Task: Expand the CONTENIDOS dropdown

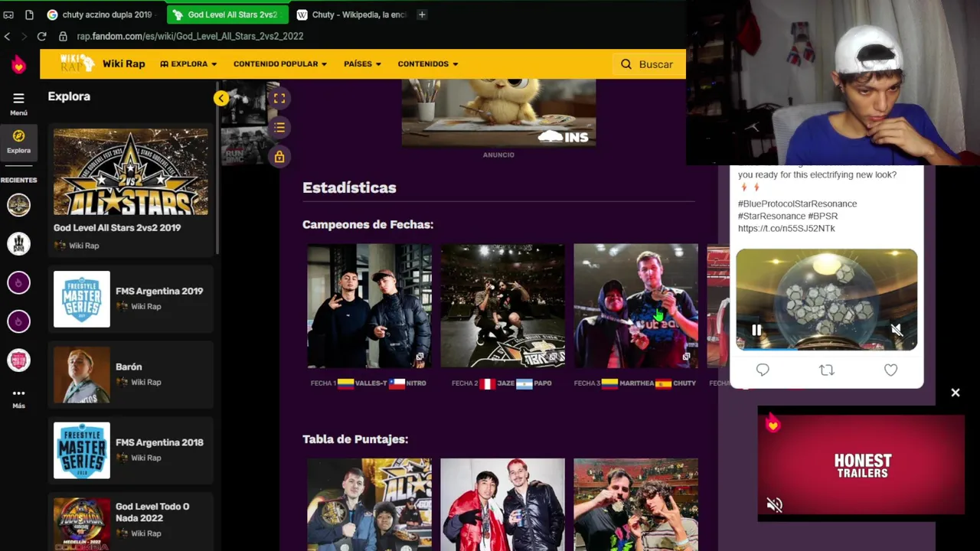Action: 428,64
